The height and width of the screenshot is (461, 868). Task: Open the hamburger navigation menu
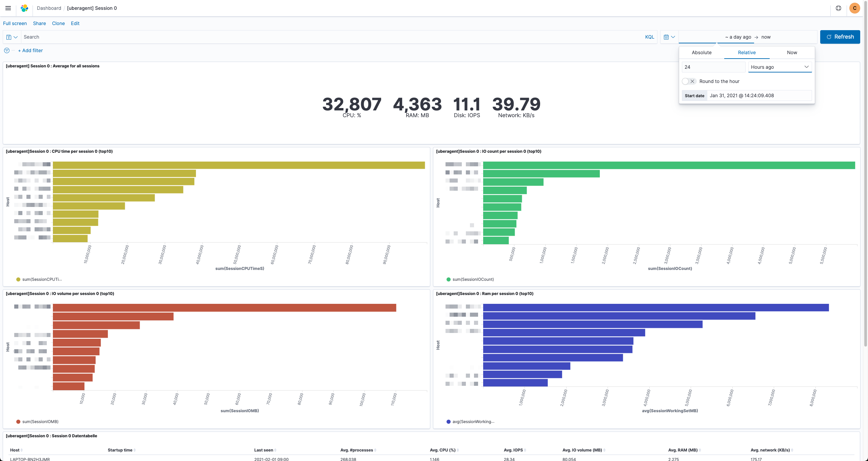point(8,8)
